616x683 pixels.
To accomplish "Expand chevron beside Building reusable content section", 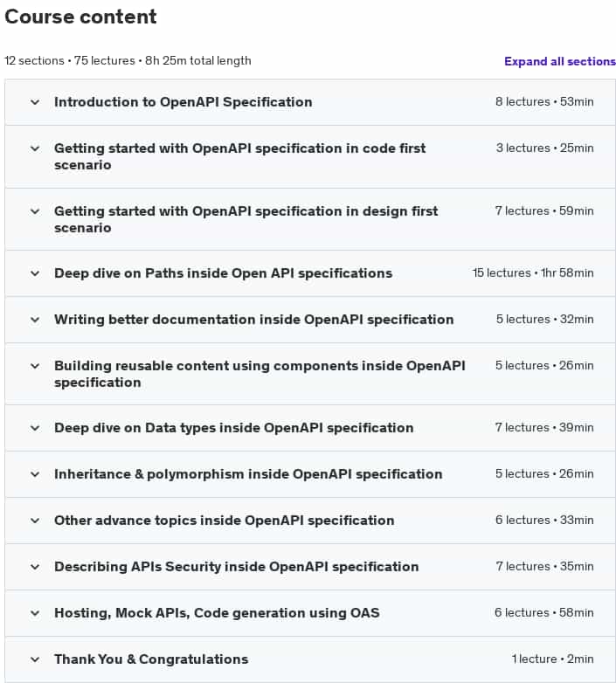I will 35,366.
